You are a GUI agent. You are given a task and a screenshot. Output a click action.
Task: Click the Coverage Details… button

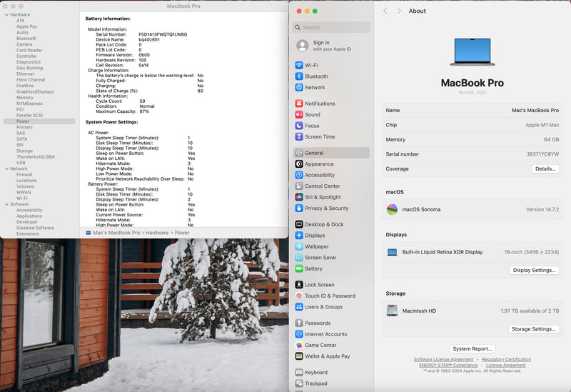tap(545, 169)
